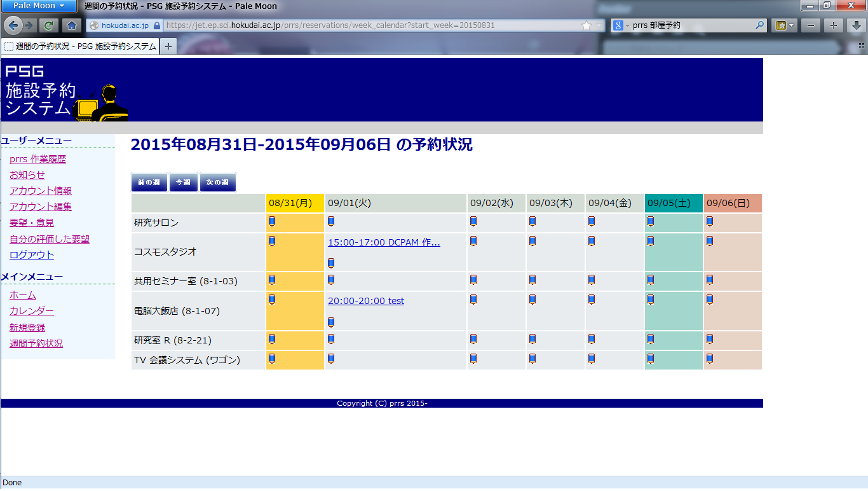This screenshot has height=491, width=868.
Task: Expand the search engine selector dropdown
Action: (621, 25)
